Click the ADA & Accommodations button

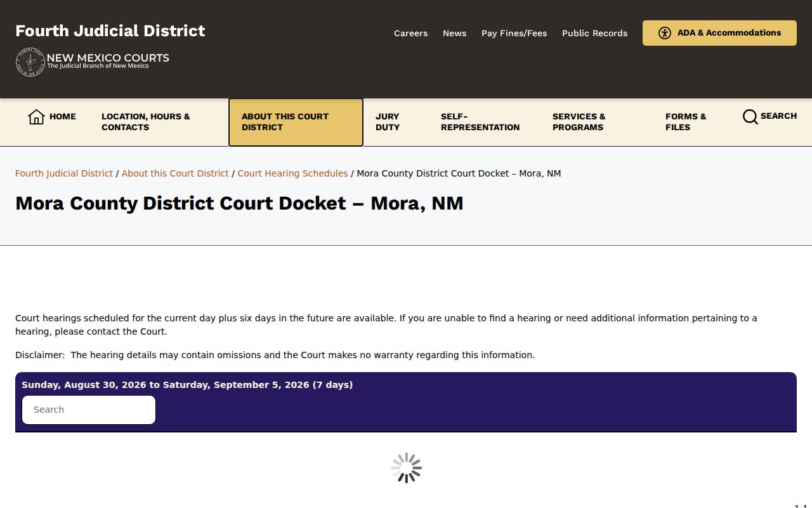(719, 33)
